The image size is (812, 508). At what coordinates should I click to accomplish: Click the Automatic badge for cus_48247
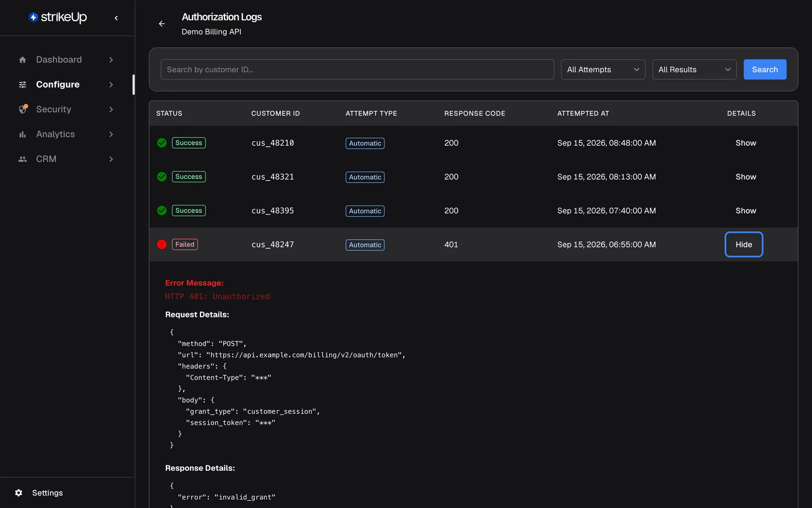[x=365, y=245]
